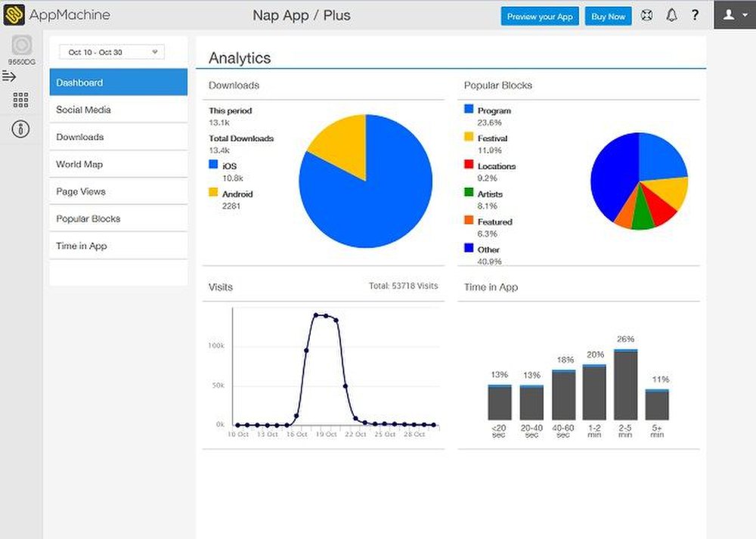Click the yellow Android legend swatch
Image resolution: width=756 pixels, height=539 pixels.
[x=213, y=193]
